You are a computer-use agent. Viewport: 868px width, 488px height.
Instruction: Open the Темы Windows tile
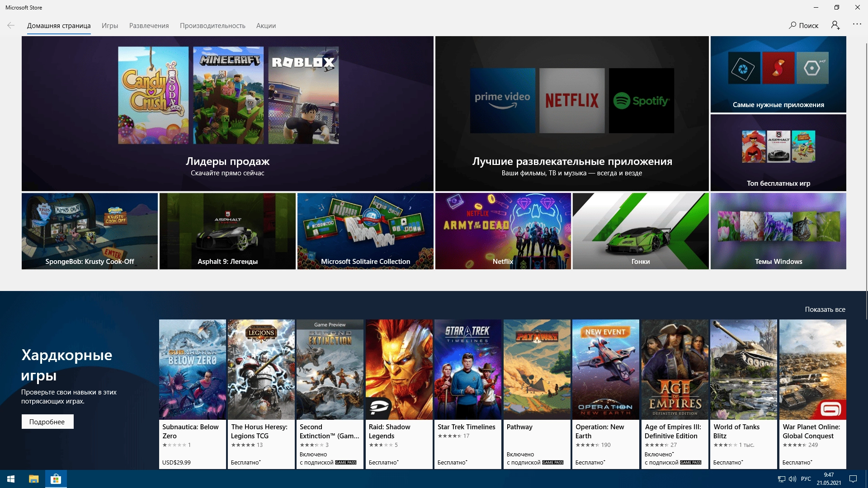pyautogui.click(x=778, y=231)
